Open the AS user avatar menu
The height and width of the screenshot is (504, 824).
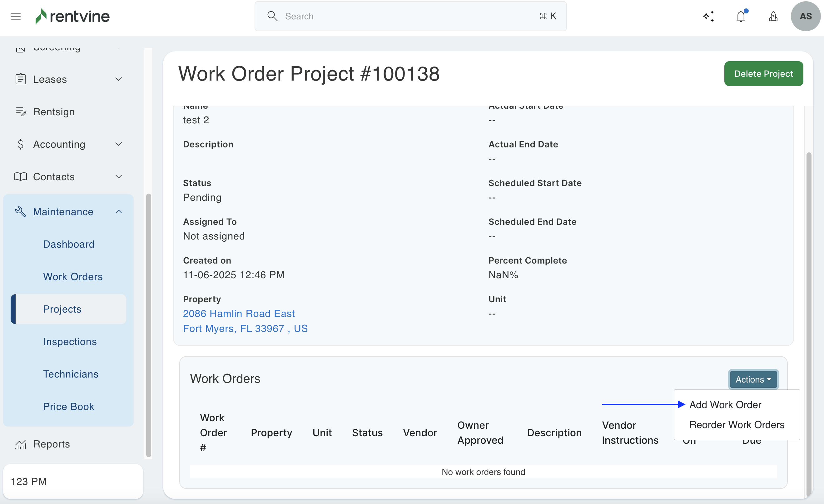point(805,16)
